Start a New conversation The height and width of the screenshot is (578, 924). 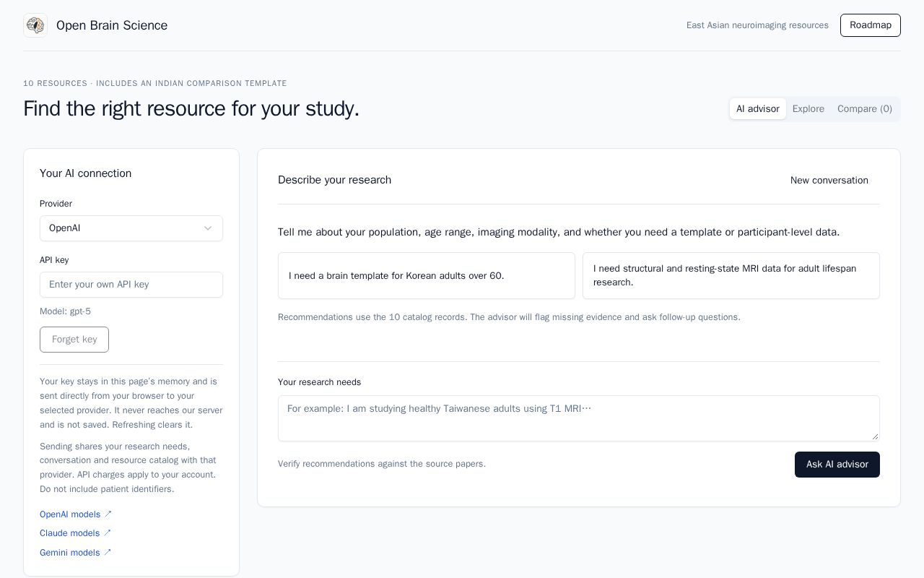click(829, 181)
